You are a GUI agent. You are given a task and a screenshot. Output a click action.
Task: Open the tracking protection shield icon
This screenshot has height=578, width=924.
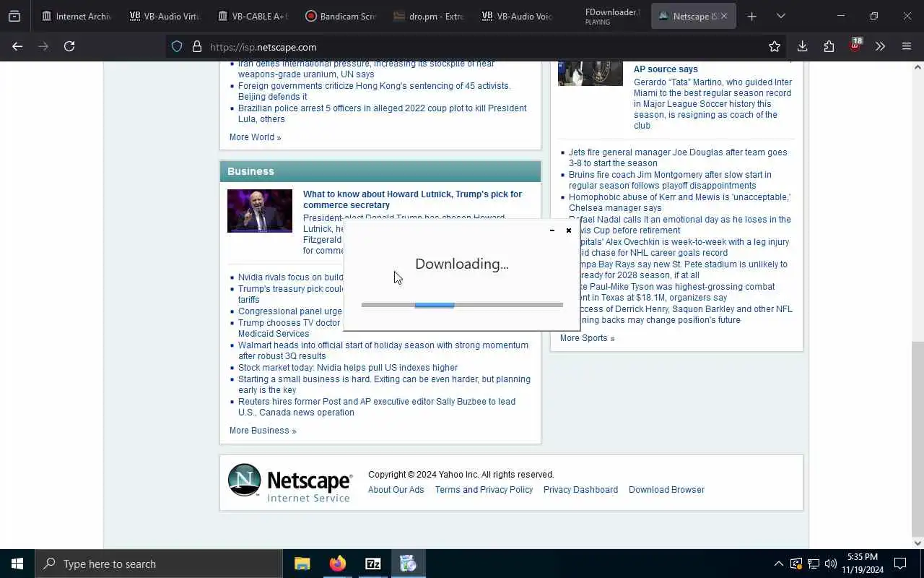coord(177,46)
